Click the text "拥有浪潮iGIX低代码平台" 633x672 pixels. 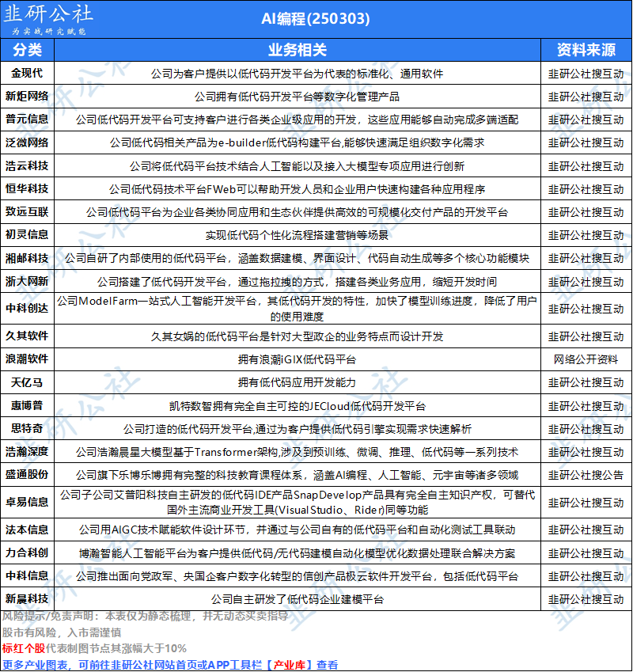[x=297, y=359]
